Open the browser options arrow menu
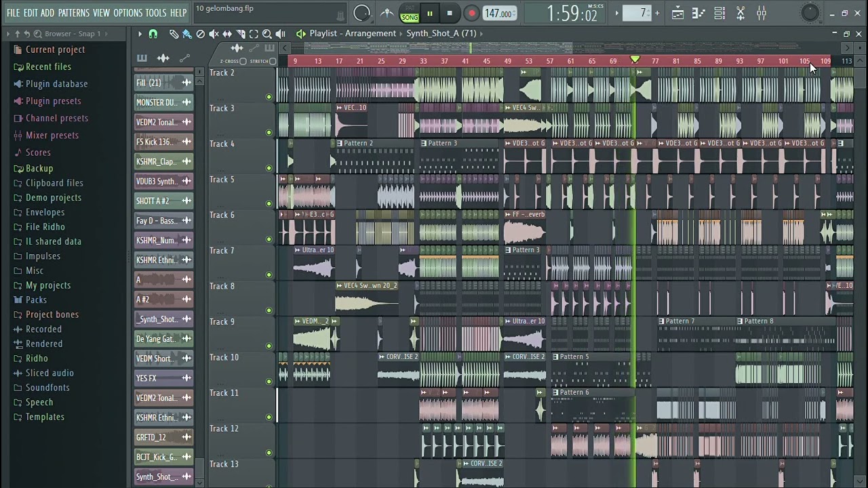Screen dimensions: 868x488 [x=8, y=33]
